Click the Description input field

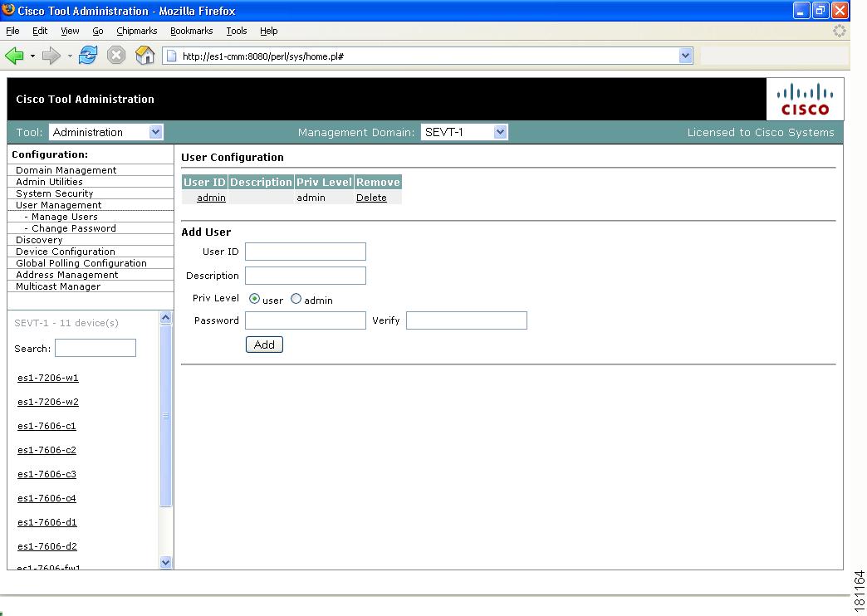306,276
